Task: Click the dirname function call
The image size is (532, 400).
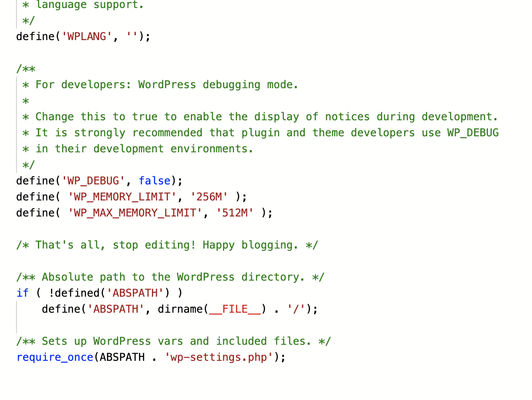Action: coord(212,309)
